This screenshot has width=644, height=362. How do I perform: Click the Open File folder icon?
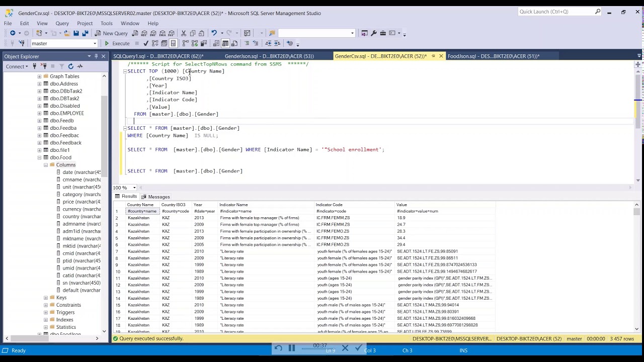(66, 33)
